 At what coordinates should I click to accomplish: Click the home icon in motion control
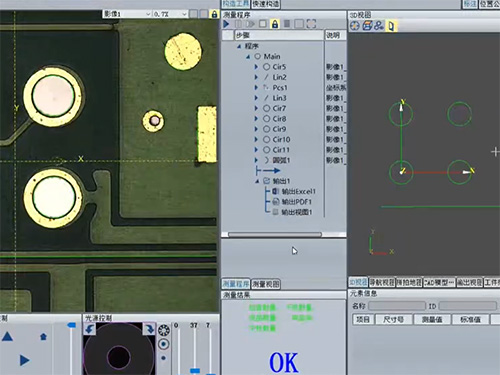pyautogui.click(x=43, y=337)
